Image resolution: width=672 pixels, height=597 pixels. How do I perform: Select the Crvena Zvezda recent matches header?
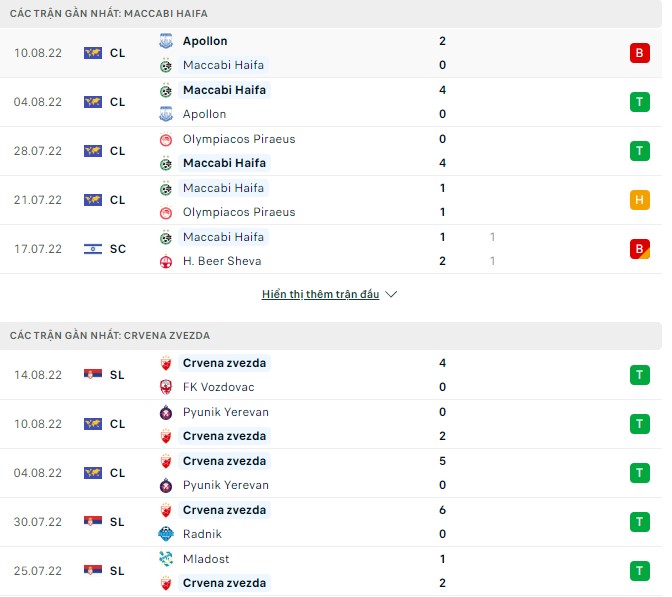pos(110,335)
